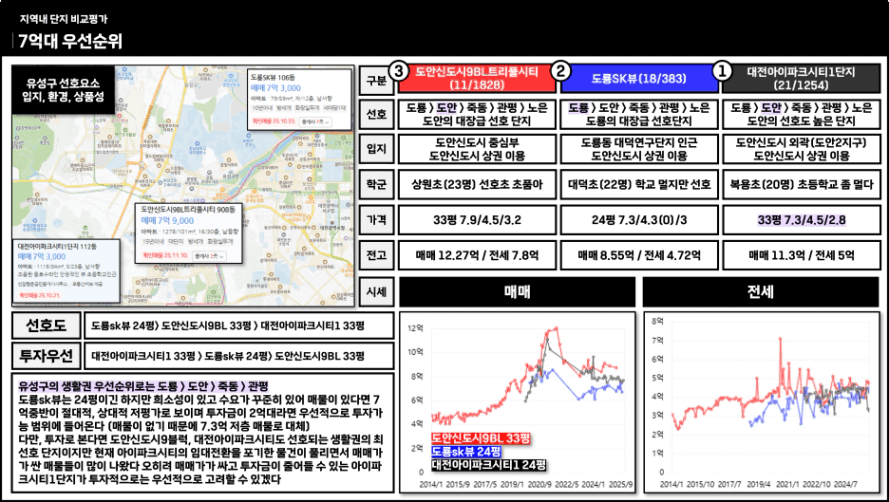889x502 pixels.
Task: Click the 33평 7.9/4.5/3.2 price cell
Action: [477, 220]
